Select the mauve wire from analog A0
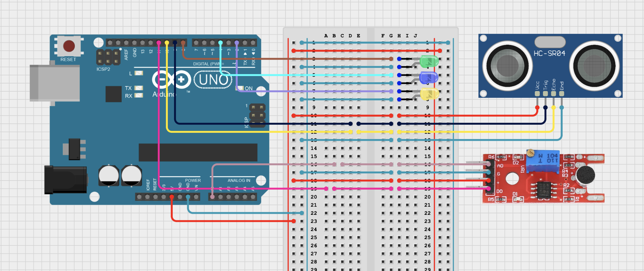Screen dimensions: 644x271 click(273, 164)
